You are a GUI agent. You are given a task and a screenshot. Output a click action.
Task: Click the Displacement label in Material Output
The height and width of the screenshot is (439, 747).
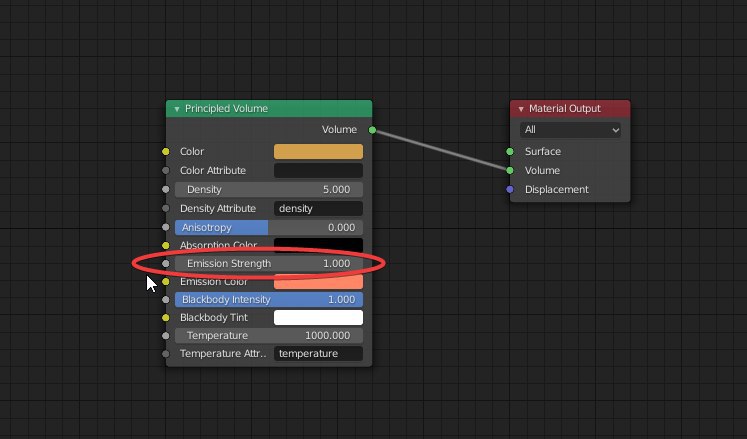(556, 189)
